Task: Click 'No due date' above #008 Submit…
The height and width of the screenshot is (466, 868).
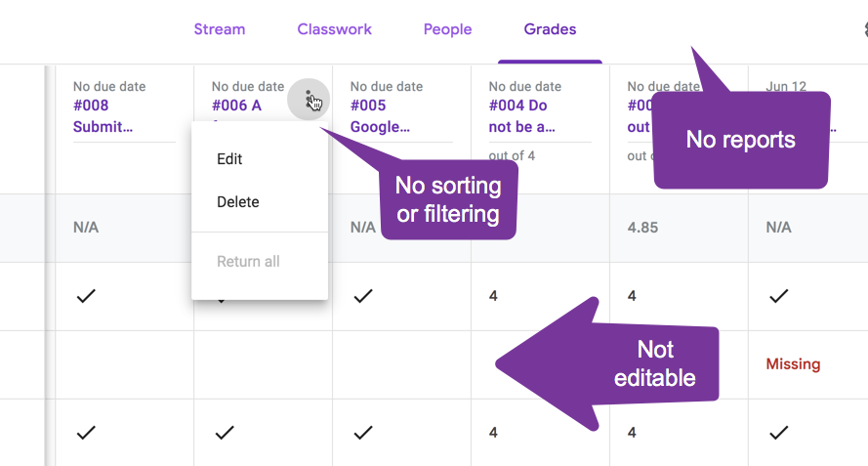Action: [x=109, y=86]
